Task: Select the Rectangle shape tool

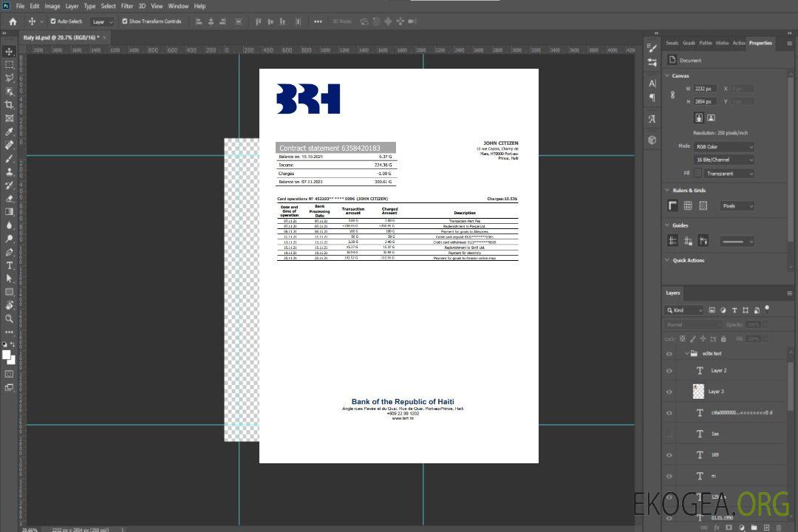Action: [x=9, y=292]
